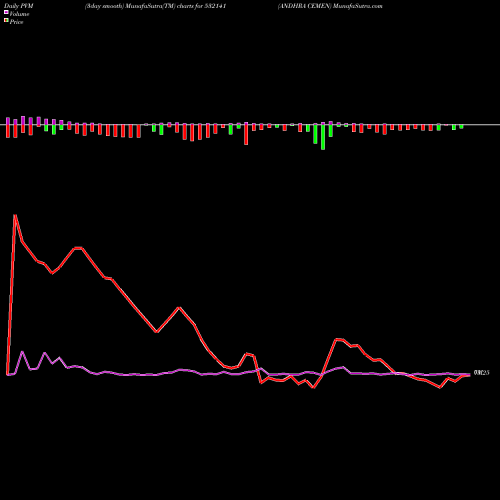Click the chart subtitle mentioning 532141
This screenshot has width=500, height=500.
pos(156,6)
